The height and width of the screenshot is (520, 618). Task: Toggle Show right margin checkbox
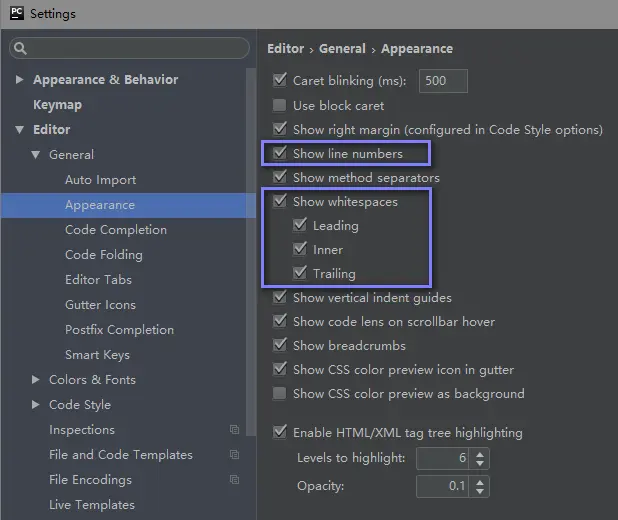click(x=280, y=129)
